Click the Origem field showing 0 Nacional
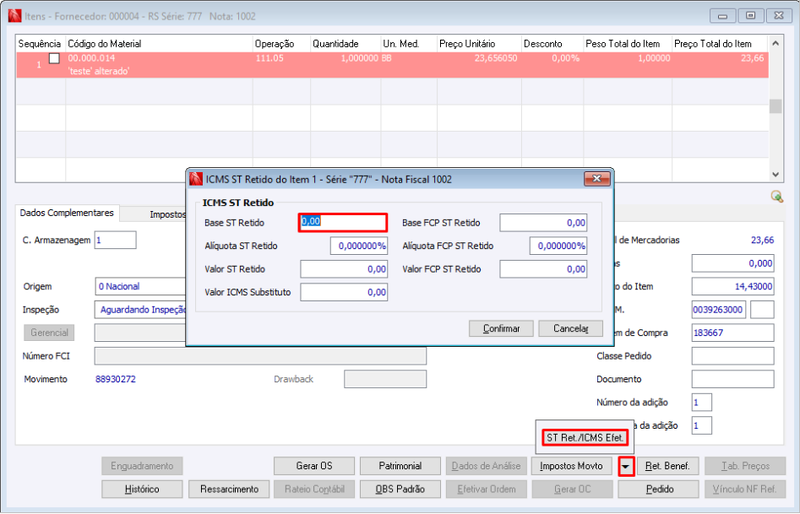 (x=140, y=286)
